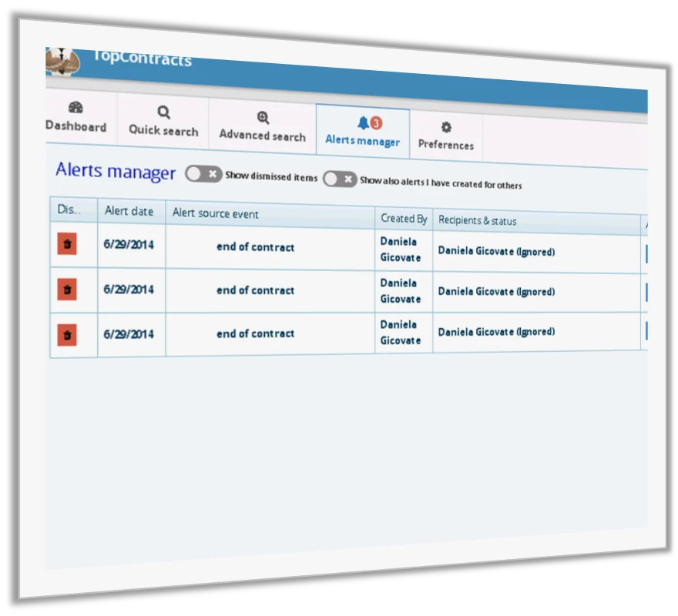Click the Alerts manager bell icon
This screenshot has width=678, height=616.
point(363,123)
